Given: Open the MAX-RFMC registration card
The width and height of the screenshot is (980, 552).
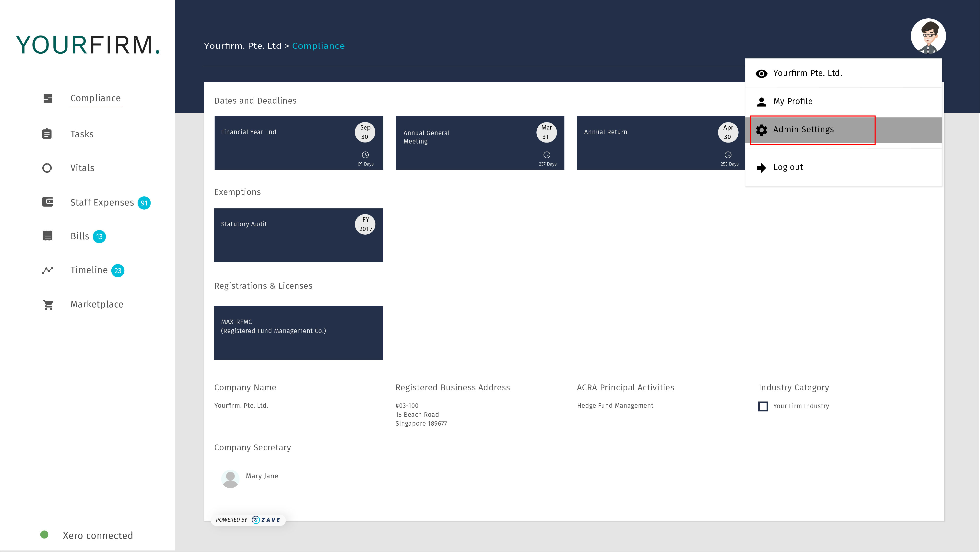Looking at the screenshot, I should point(298,333).
